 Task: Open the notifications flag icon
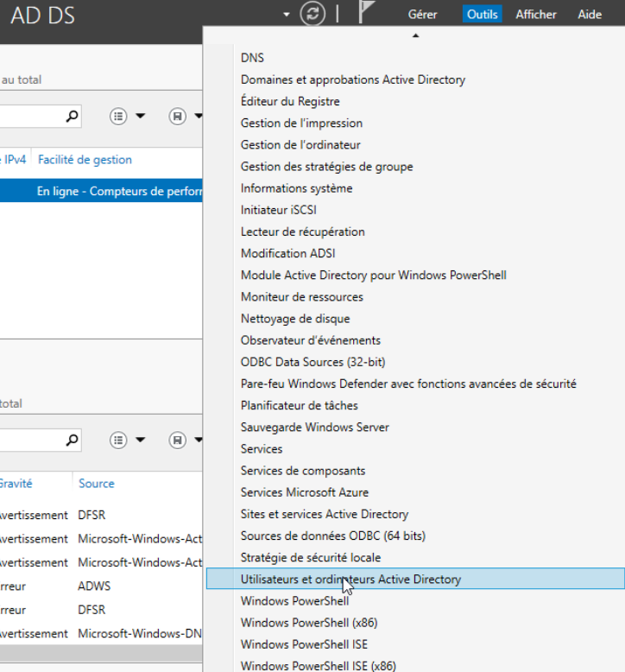(x=366, y=12)
